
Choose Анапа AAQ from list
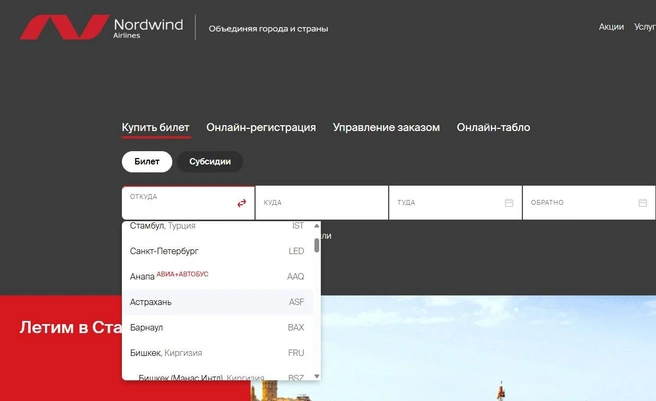(x=217, y=276)
